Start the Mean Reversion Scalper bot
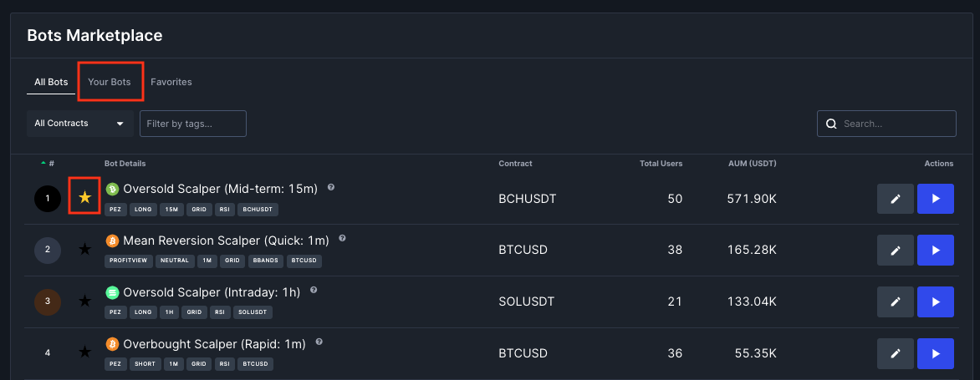This screenshot has width=980, height=380. tap(936, 251)
